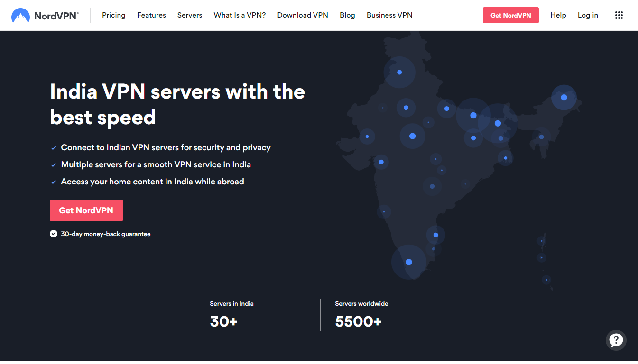Pick the topmost server dot on the Andaman islands
The width and height of the screenshot is (638, 364).
(x=541, y=241)
